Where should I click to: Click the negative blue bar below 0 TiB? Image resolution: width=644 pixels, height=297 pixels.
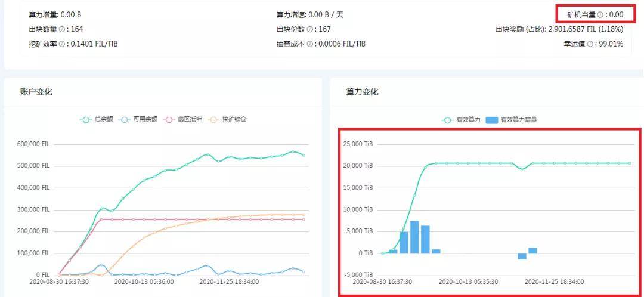pos(522,256)
